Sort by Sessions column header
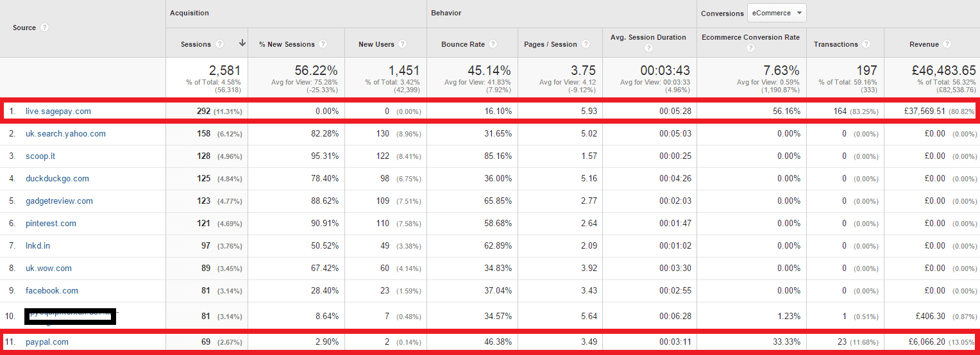 pyautogui.click(x=196, y=44)
